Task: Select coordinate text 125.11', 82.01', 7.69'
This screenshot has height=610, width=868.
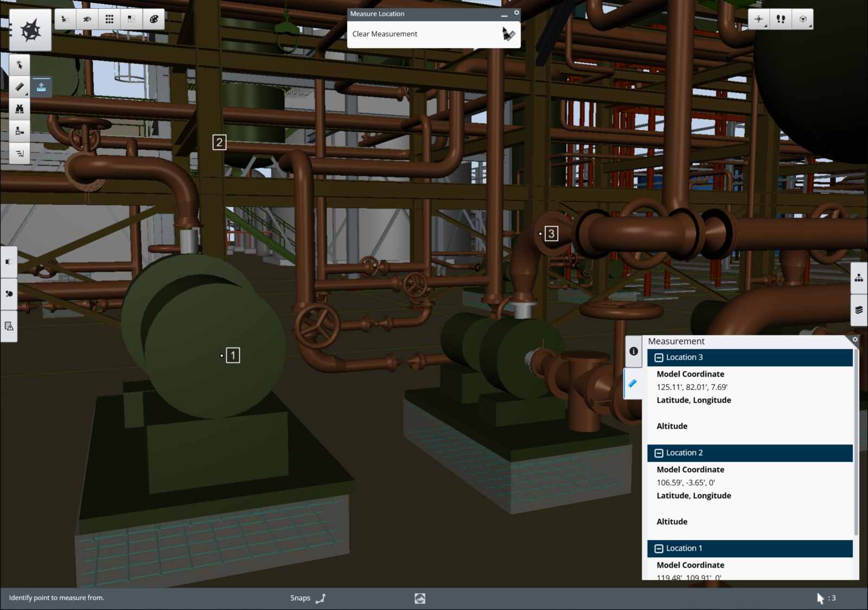Action: click(x=692, y=387)
